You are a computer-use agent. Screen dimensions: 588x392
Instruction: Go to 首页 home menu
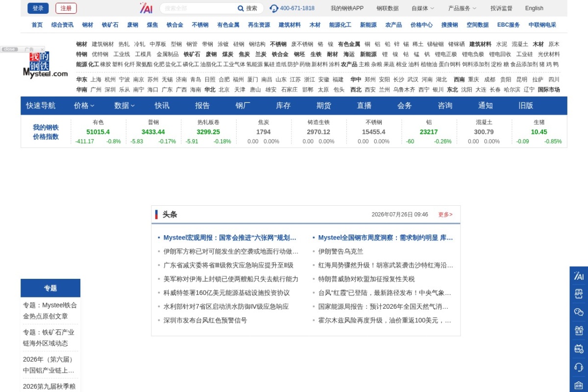(37, 25)
